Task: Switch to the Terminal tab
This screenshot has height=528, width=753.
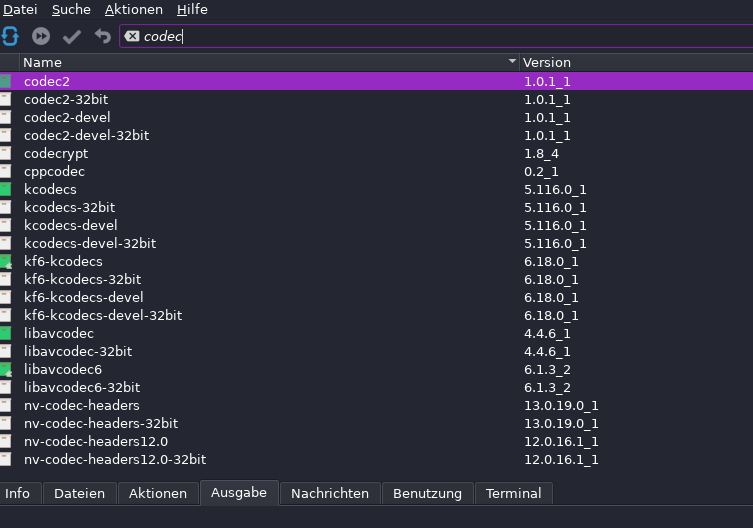Action: click(513, 493)
